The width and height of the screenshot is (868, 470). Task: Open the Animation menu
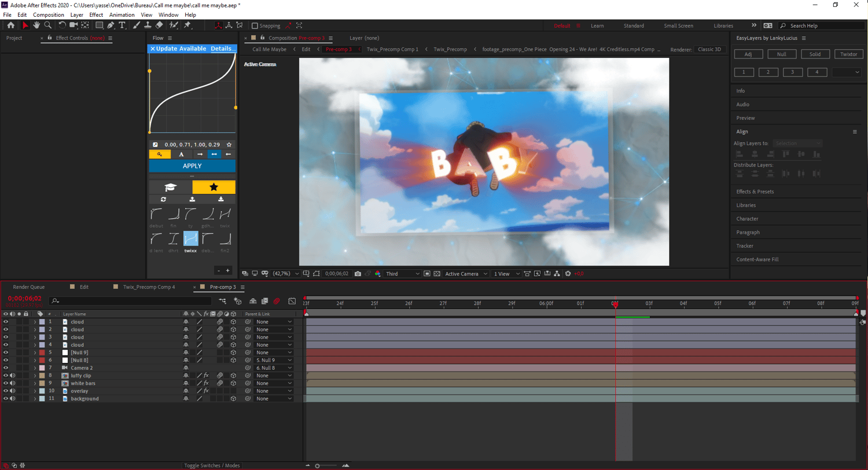click(122, 14)
